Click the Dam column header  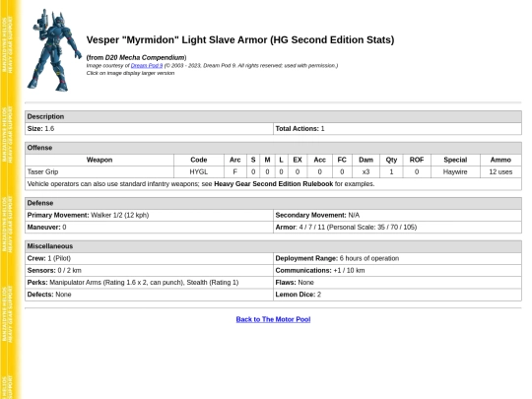(x=366, y=160)
